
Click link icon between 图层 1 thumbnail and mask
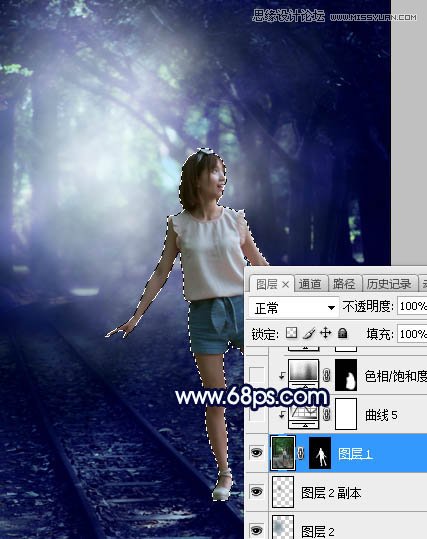point(301,453)
